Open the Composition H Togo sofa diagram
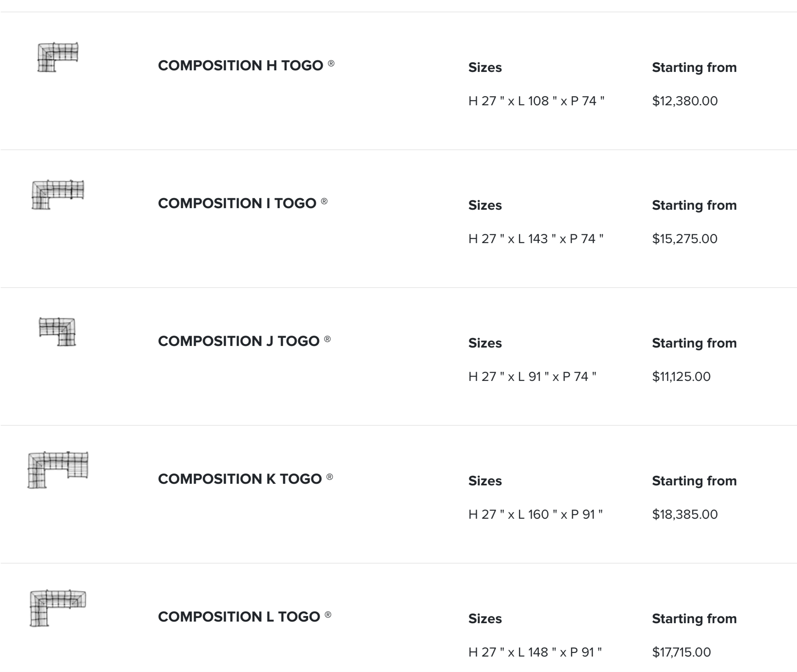797x672 pixels. pyautogui.click(x=58, y=57)
